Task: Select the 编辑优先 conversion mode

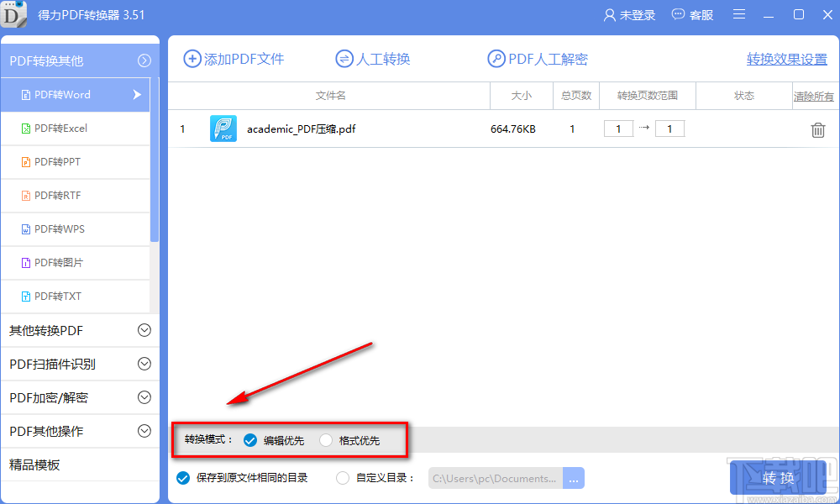Action: click(251, 439)
